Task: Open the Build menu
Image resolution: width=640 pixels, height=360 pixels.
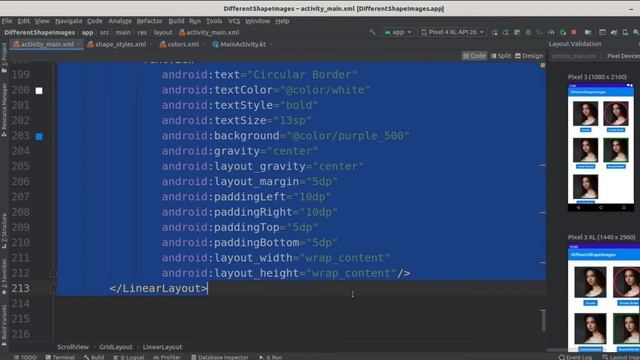Action: [x=176, y=21]
